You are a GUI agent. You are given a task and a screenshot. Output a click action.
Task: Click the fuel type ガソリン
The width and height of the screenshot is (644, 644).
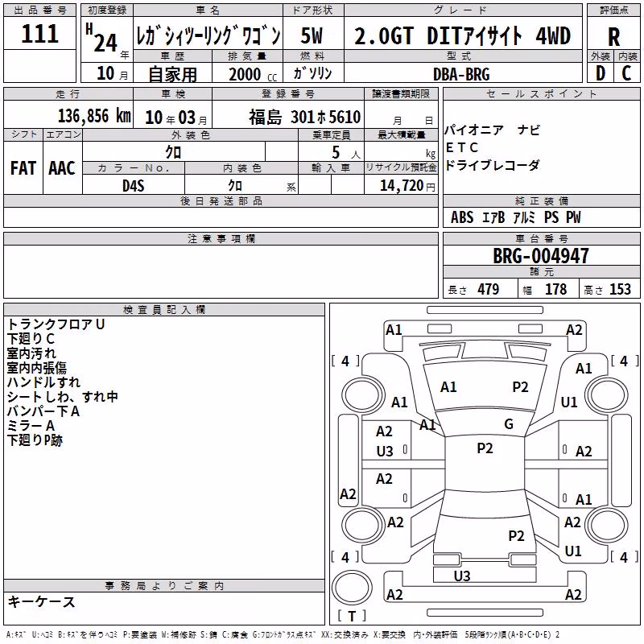(x=312, y=73)
